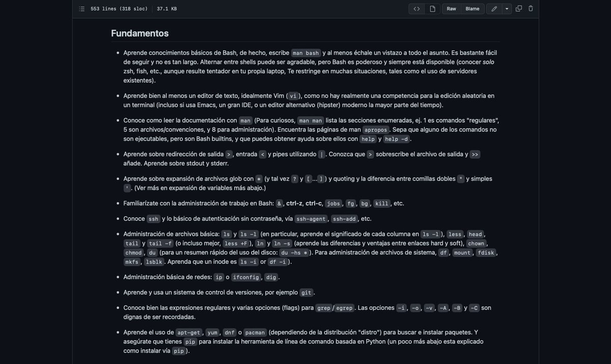The height and width of the screenshot is (364, 611).
Task: Click the "&" code snippet
Action: point(279,204)
